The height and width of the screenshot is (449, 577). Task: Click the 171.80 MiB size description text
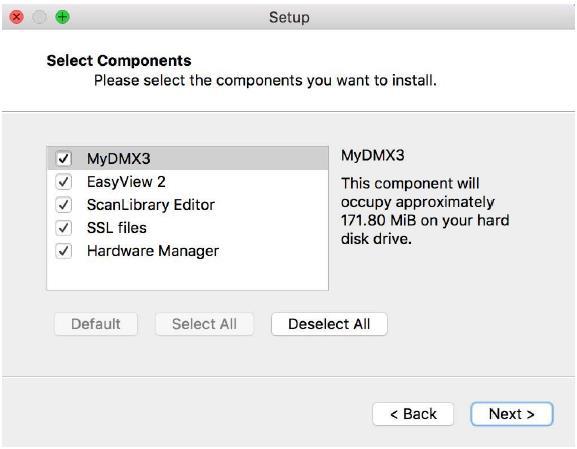click(425, 211)
